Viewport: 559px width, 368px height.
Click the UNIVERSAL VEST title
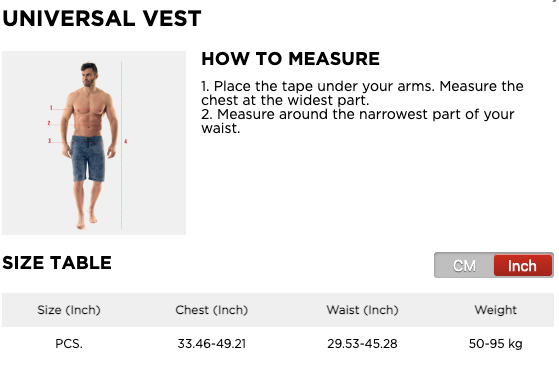pyautogui.click(x=102, y=19)
